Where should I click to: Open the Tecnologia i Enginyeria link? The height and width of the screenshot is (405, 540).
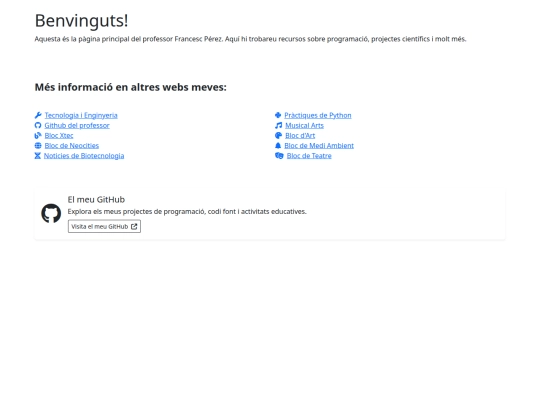coord(81,115)
